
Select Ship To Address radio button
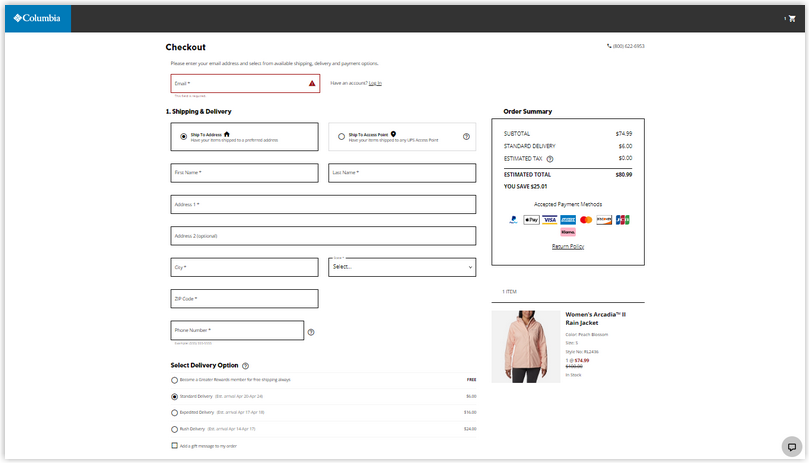[183, 137]
